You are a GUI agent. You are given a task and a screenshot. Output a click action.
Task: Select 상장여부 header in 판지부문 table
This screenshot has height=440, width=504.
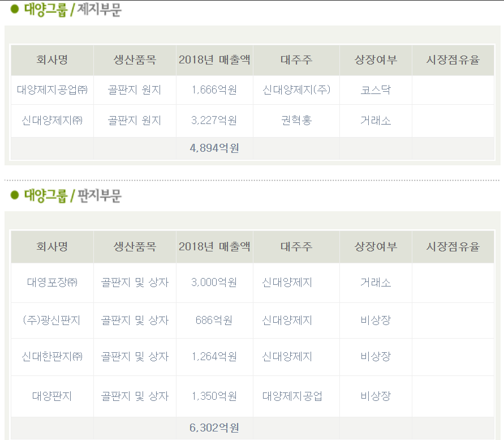tap(376, 247)
